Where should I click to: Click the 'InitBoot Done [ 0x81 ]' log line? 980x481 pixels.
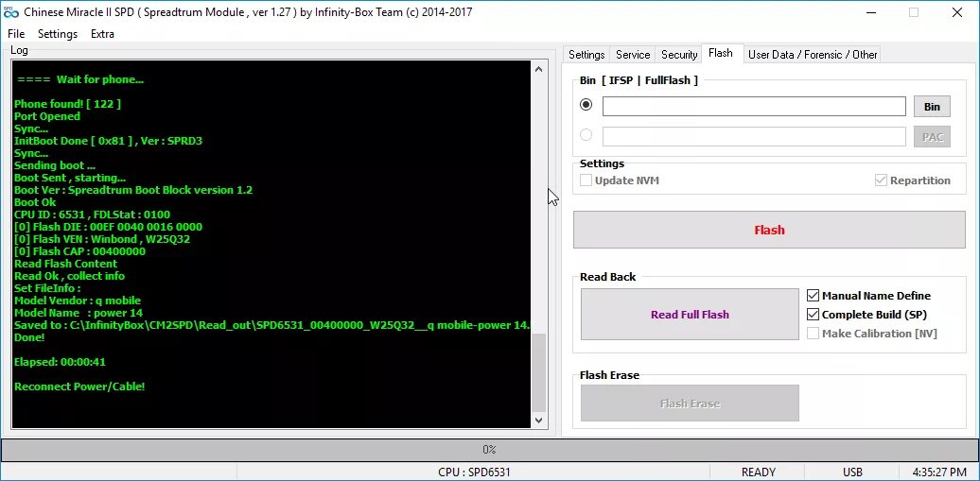point(108,141)
